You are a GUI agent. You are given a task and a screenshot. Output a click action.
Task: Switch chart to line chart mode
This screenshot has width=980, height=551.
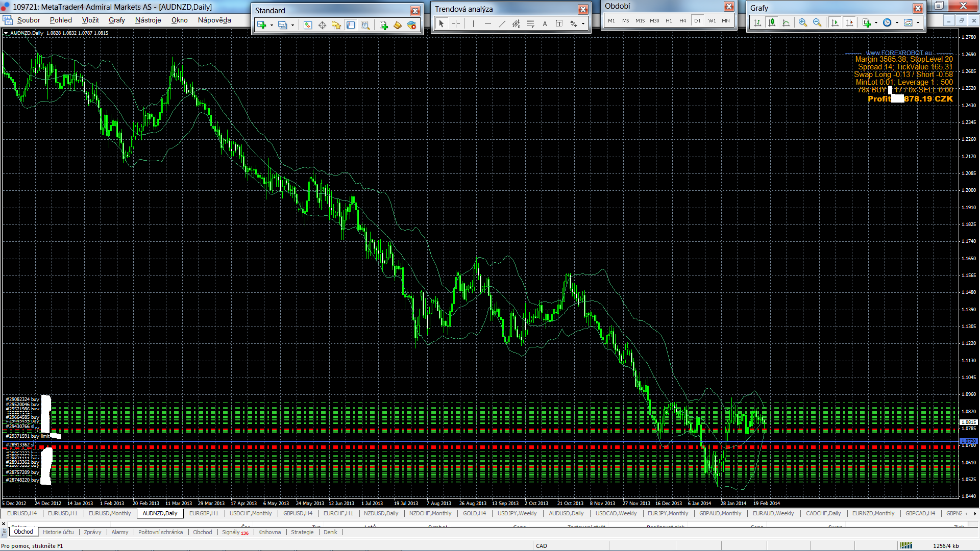(786, 23)
